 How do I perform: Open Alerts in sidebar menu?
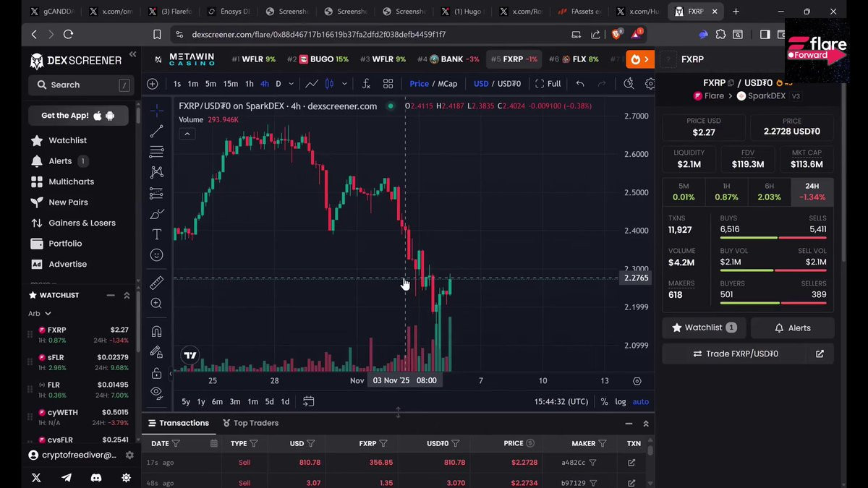tap(59, 161)
